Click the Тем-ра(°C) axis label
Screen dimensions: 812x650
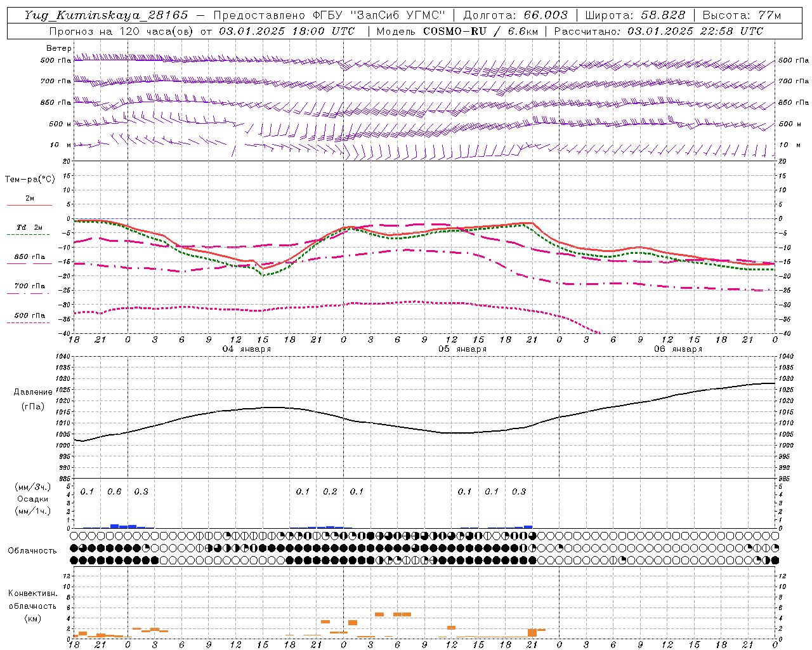pyautogui.click(x=30, y=180)
